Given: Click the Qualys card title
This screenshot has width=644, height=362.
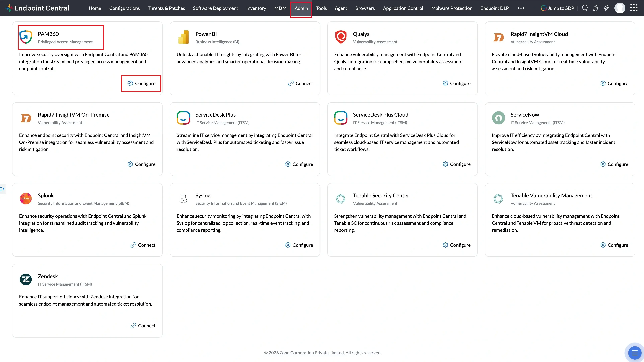Looking at the screenshot, I should pyautogui.click(x=361, y=34).
